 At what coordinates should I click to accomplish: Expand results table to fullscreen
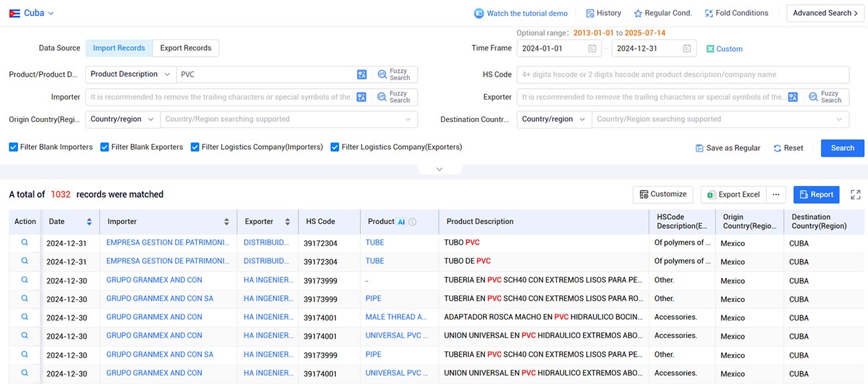856,195
